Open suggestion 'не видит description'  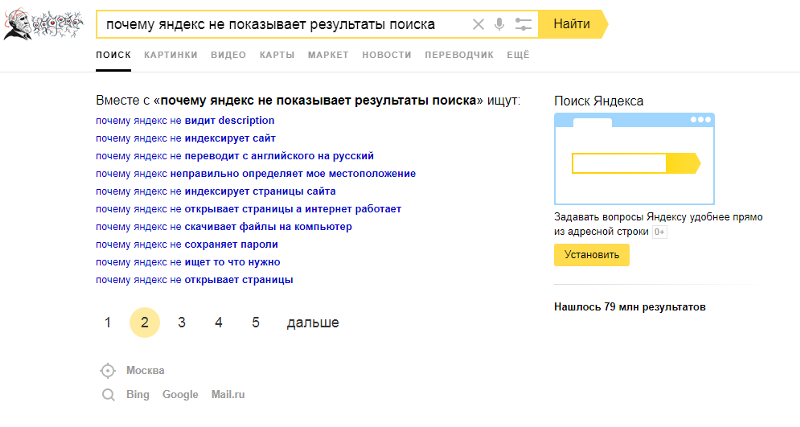[x=185, y=120]
